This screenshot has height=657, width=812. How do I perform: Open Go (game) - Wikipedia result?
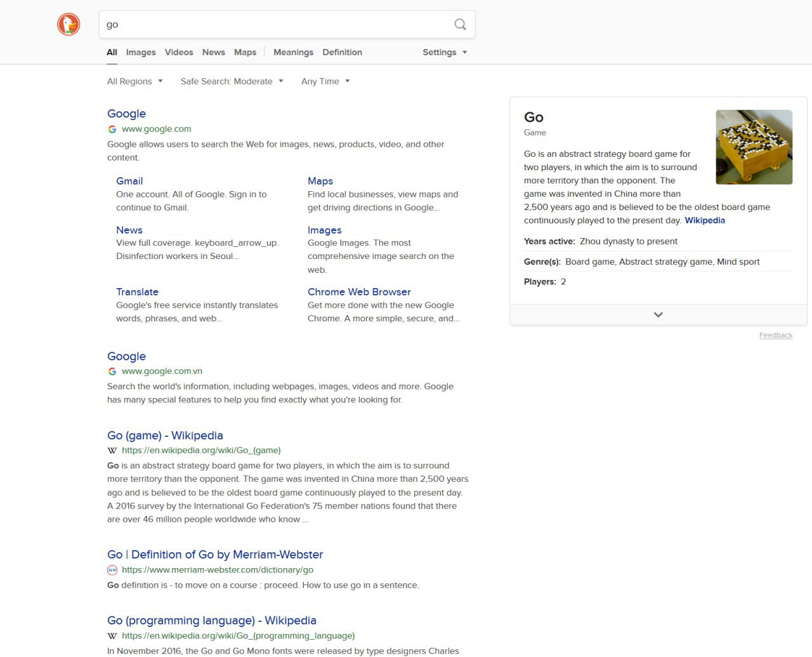[165, 435]
